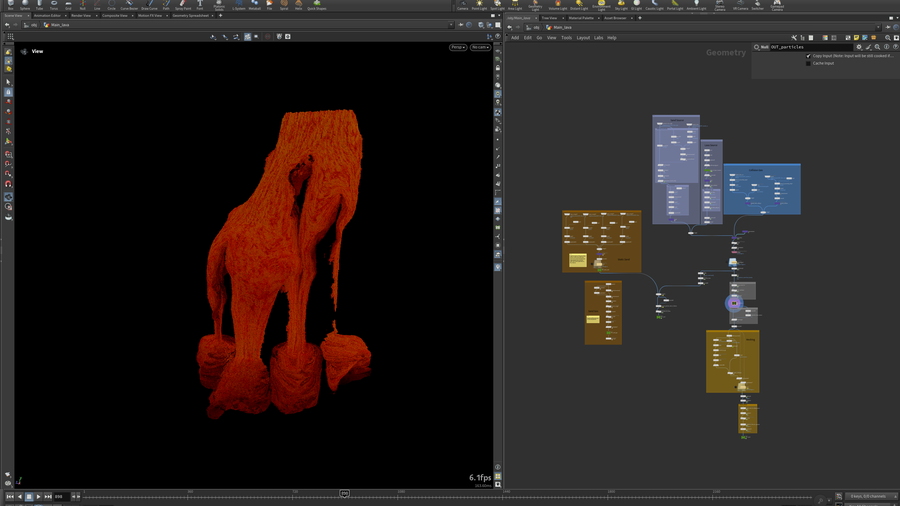Open the Labs menu in network editor
Screen dimensions: 900x506
coord(598,38)
